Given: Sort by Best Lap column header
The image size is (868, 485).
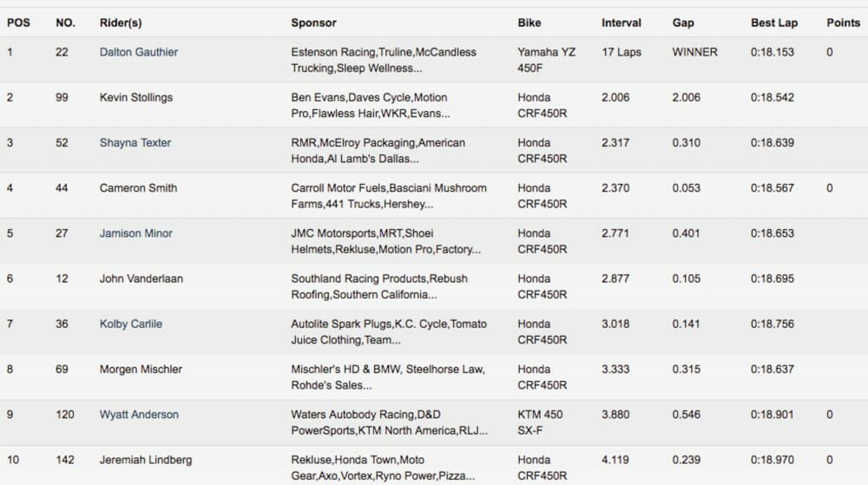Looking at the screenshot, I should (x=774, y=23).
